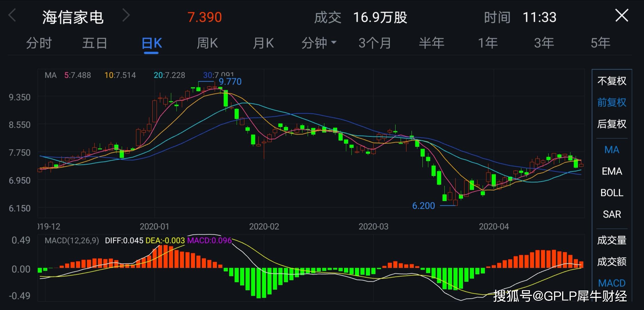This screenshot has height=310, width=644.
Task: Switch overlay indicator to BOLL
Action: 612,193
